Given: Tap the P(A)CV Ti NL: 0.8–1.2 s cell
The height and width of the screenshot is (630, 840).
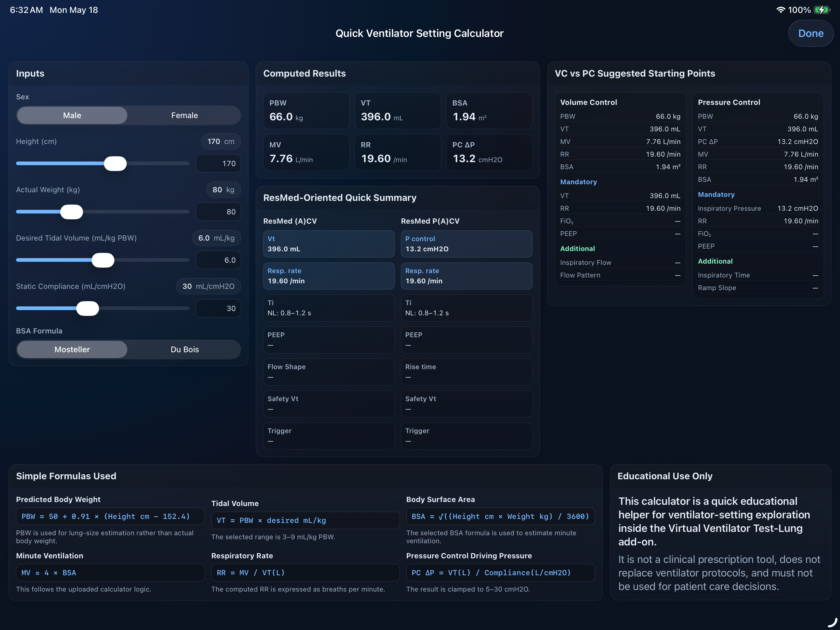Looking at the screenshot, I should [x=466, y=308].
